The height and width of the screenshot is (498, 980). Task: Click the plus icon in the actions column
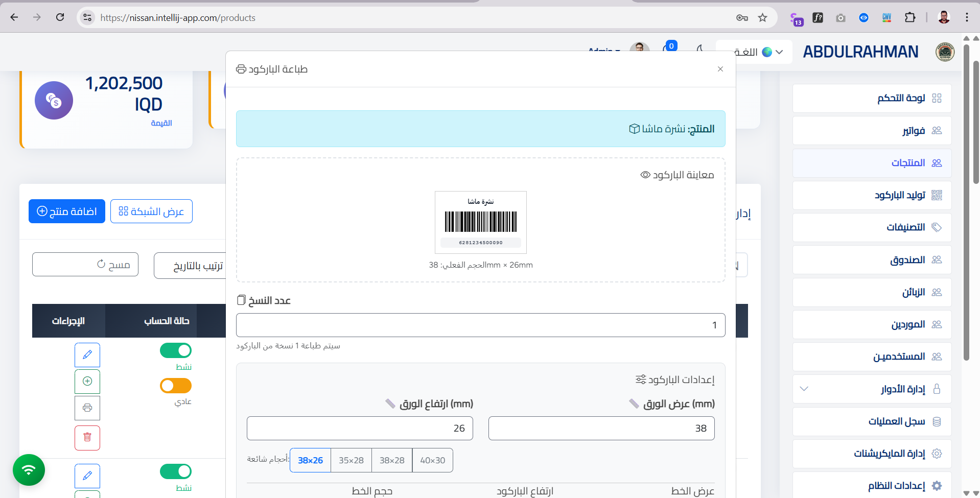click(x=87, y=381)
